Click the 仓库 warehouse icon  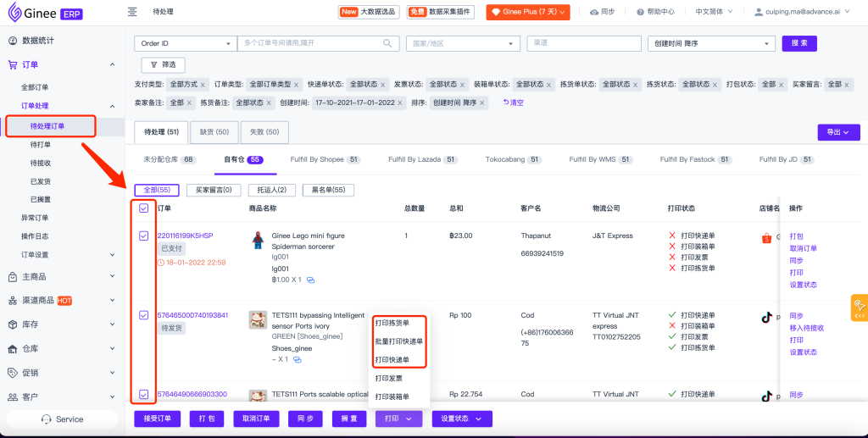13,349
